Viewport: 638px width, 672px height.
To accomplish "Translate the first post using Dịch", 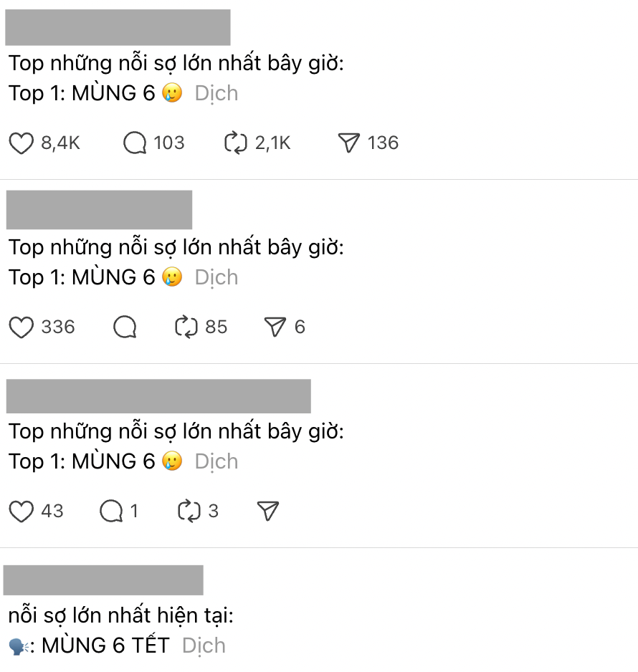I will (216, 93).
